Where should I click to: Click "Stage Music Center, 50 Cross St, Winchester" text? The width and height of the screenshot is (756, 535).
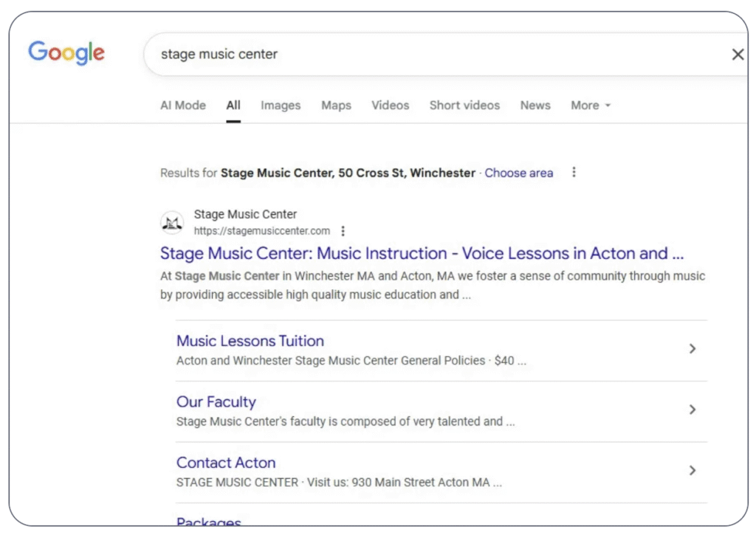(x=348, y=173)
